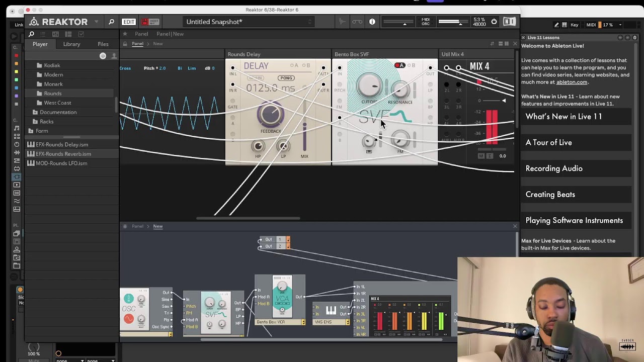644x362 pixels.
Task: Select the Rounds folder in browser
Action: point(52,94)
